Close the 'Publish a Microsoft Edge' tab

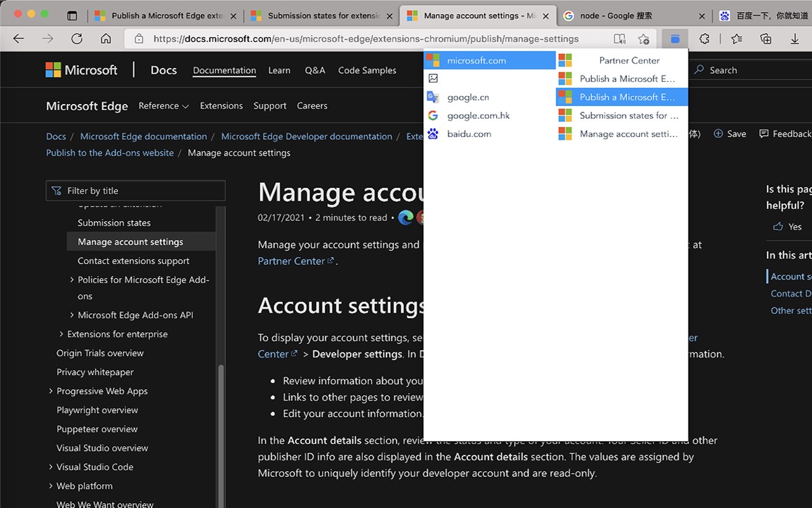(233, 15)
